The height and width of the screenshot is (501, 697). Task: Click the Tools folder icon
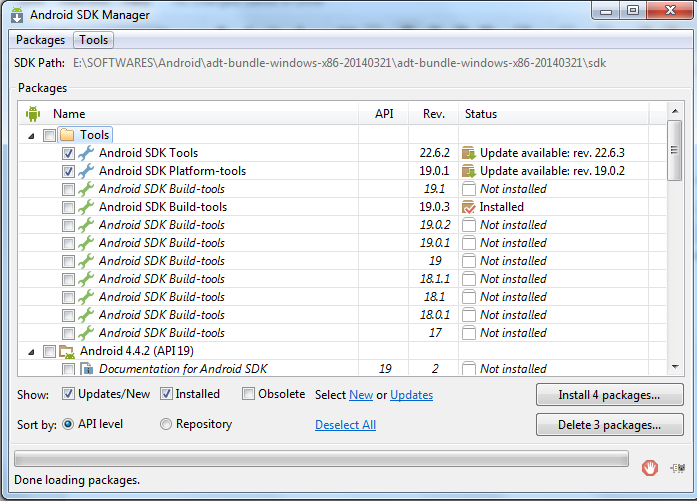pos(67,135)
